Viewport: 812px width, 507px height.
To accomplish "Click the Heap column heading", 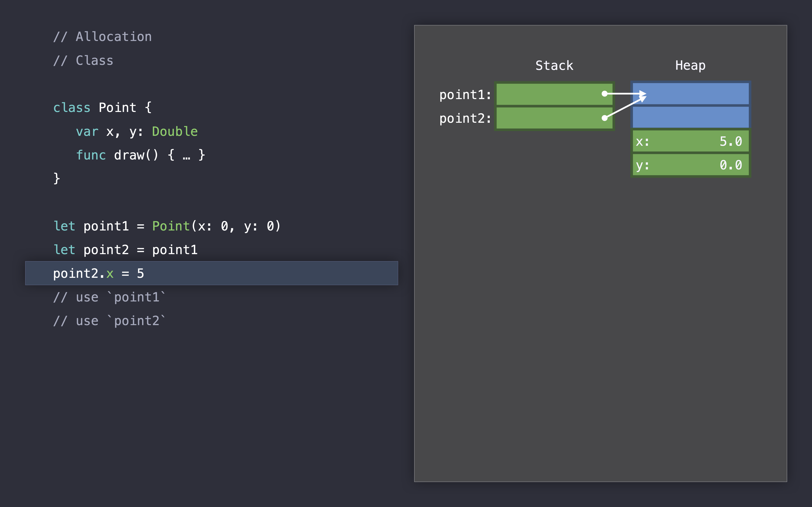I will coord(690,65).
